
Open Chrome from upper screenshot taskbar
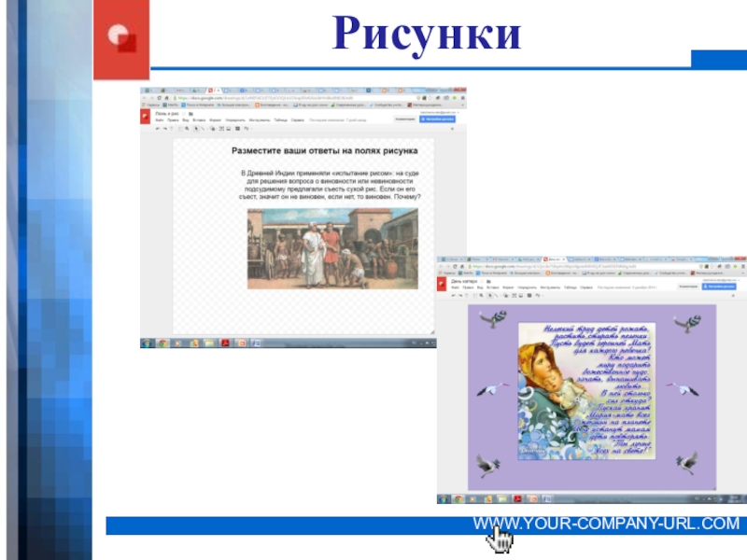[x=162, y=343]
